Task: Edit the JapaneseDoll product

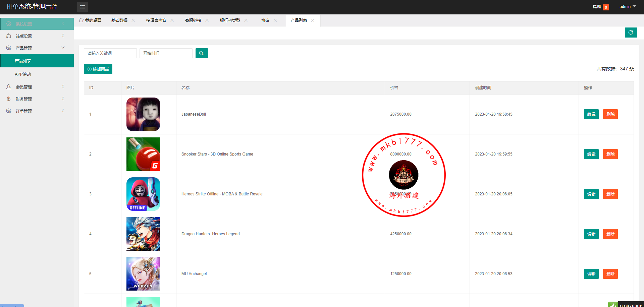Action: pos(591,114)
